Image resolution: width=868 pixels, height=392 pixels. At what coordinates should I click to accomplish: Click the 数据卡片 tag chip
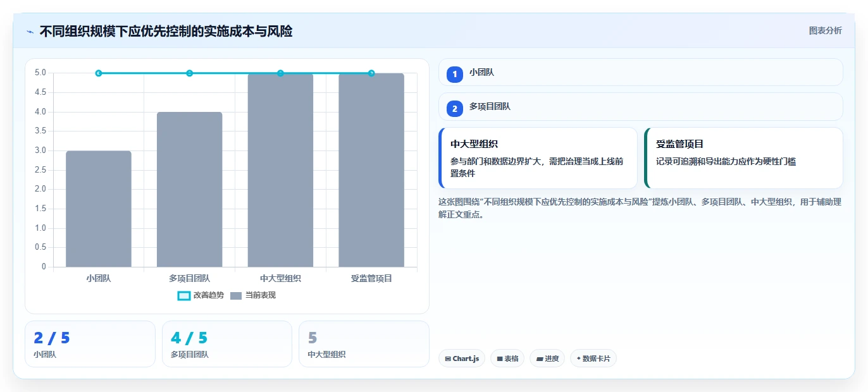(593, 358)
